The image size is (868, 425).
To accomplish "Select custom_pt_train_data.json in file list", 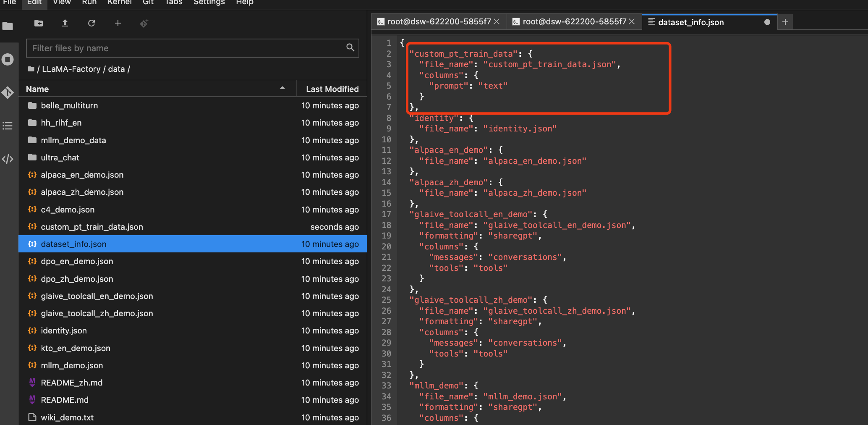I will (92, 227).
